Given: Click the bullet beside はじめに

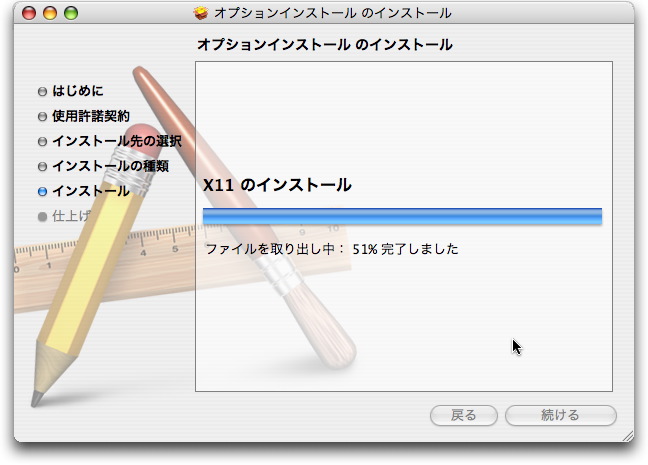Looking at the screenshot, I should coord(42,91).
